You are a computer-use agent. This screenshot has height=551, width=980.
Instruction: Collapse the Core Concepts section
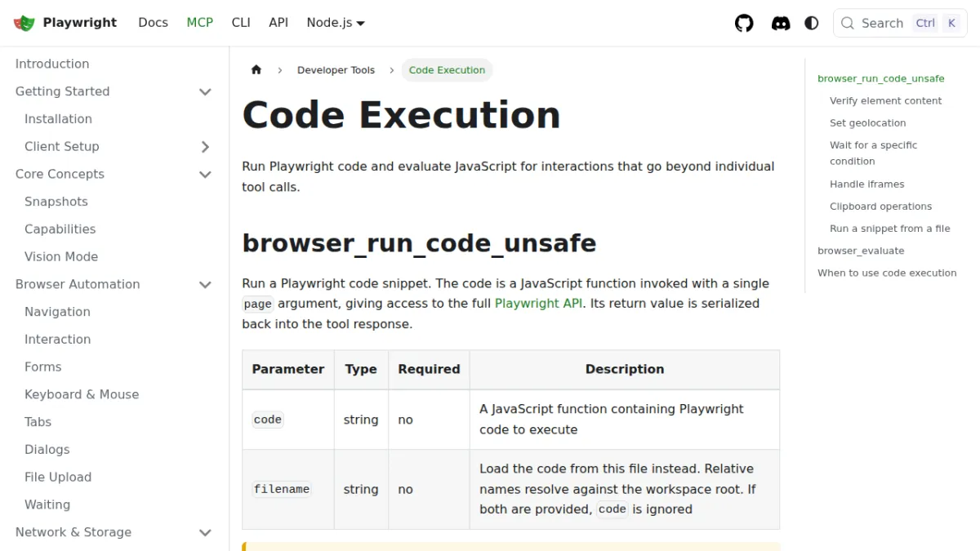(x=205, y=174)
